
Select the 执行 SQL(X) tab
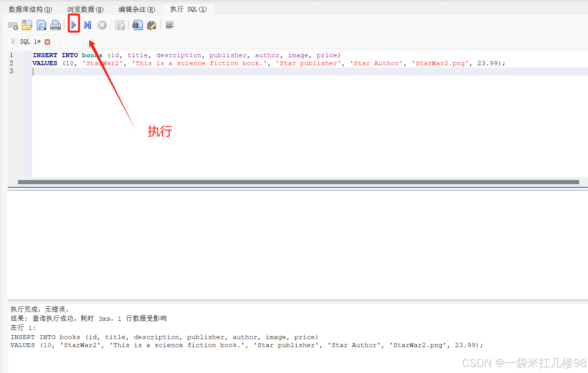pos(188,9)
